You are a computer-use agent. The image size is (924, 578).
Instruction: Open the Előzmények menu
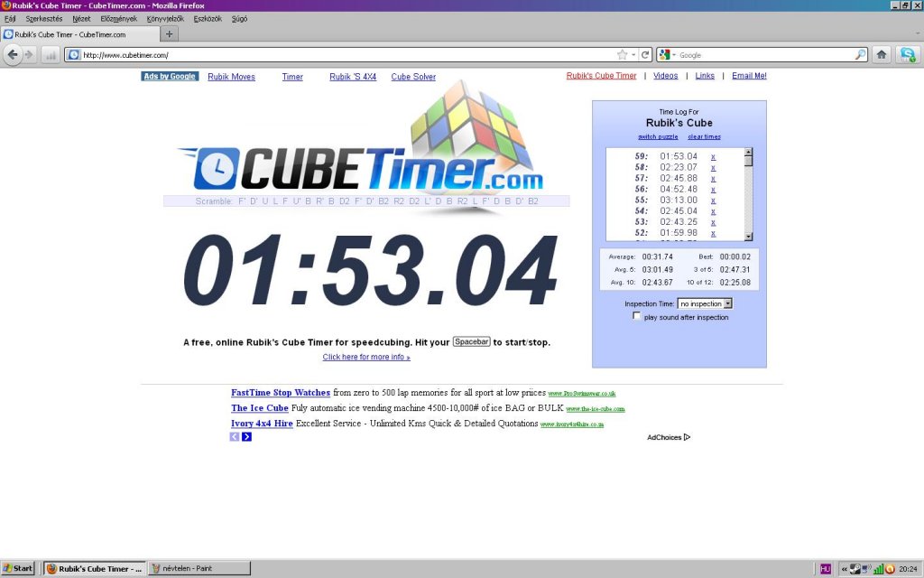coord(119,19)
